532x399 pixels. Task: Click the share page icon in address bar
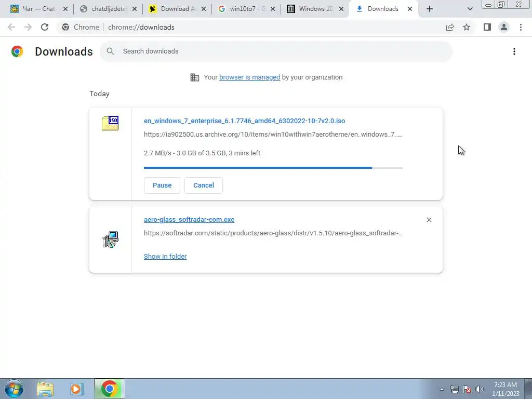tap(450, 27)
